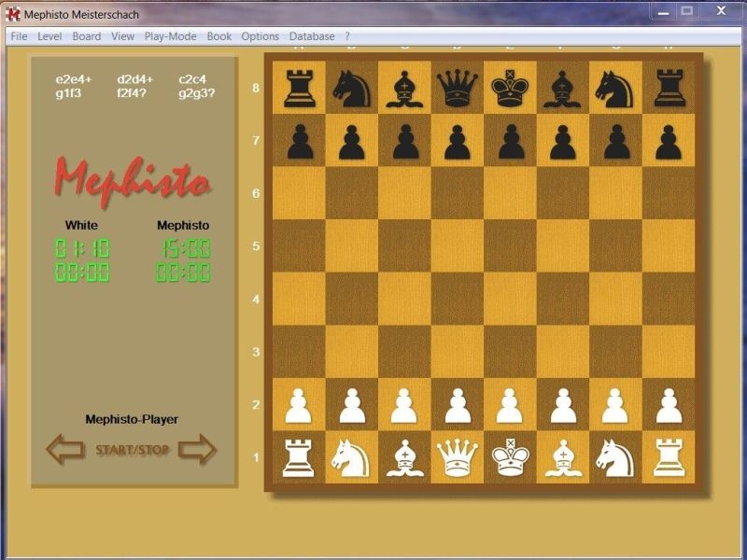The height and width of the screenshot is (560, 747).
Task: Click the Mephisto Meisterschach title bar icon
Action: point(12,14)
